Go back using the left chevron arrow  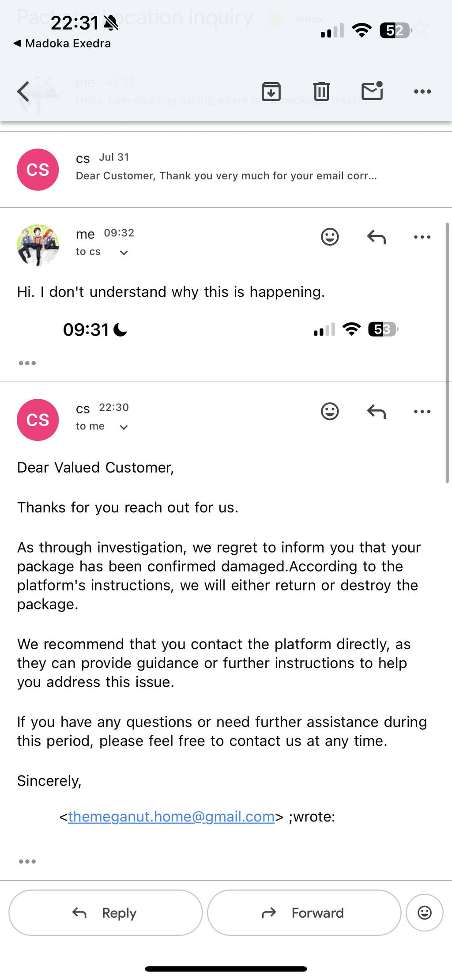[23, 91]
